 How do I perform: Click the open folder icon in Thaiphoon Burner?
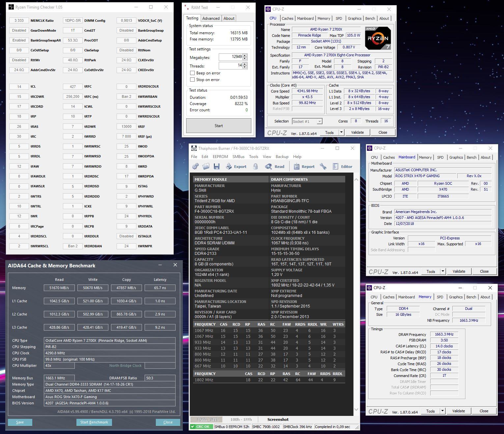206,166
